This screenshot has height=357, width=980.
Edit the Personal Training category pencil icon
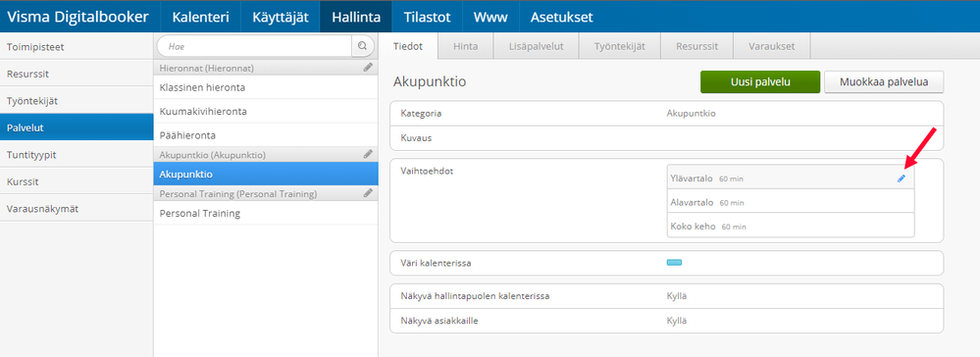[x=368, y=193]
